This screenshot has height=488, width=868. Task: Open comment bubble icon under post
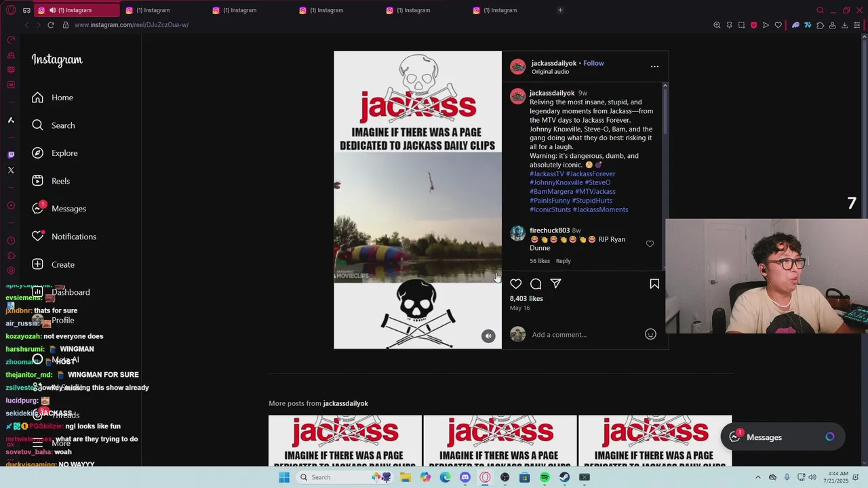point(536,284)
